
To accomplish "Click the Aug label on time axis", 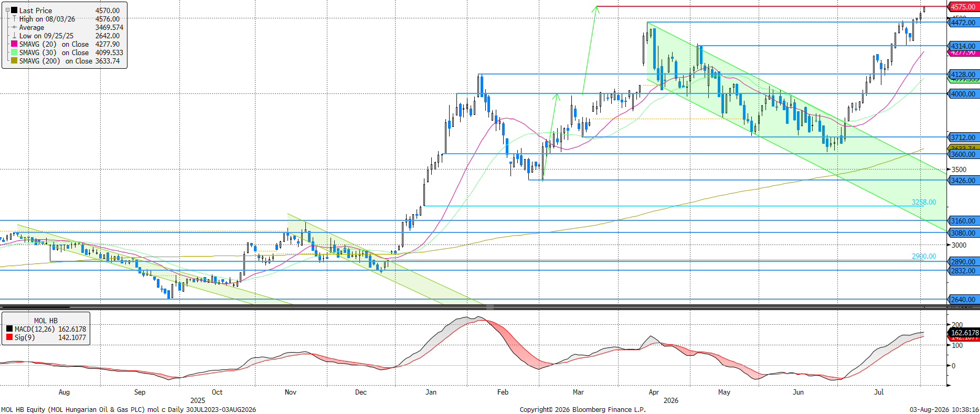I will (x=64, y=392).
